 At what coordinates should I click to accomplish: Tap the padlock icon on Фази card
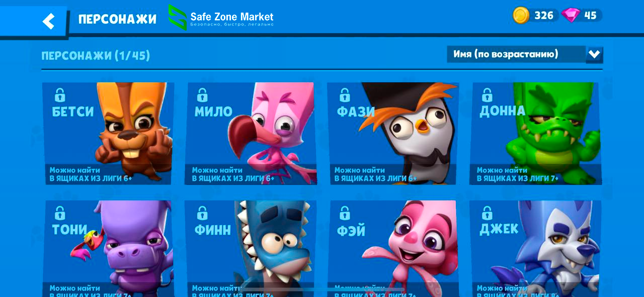(x=345, y=94)
